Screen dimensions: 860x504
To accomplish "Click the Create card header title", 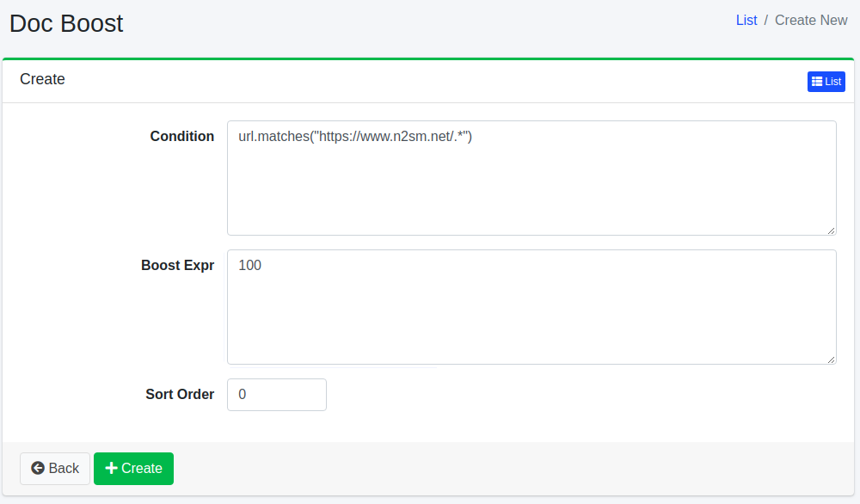I will tap(43, 79).
